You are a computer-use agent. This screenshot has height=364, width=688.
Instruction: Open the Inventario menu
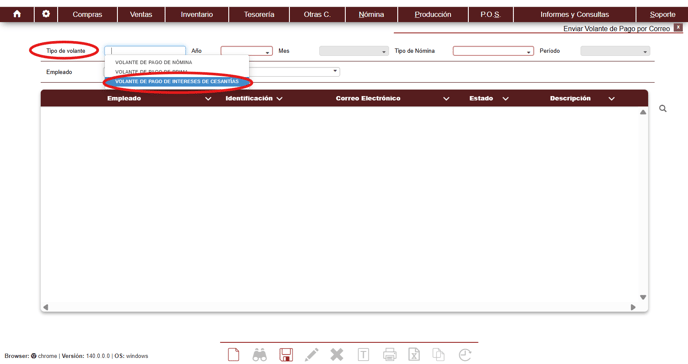click(x=197, y=14)
